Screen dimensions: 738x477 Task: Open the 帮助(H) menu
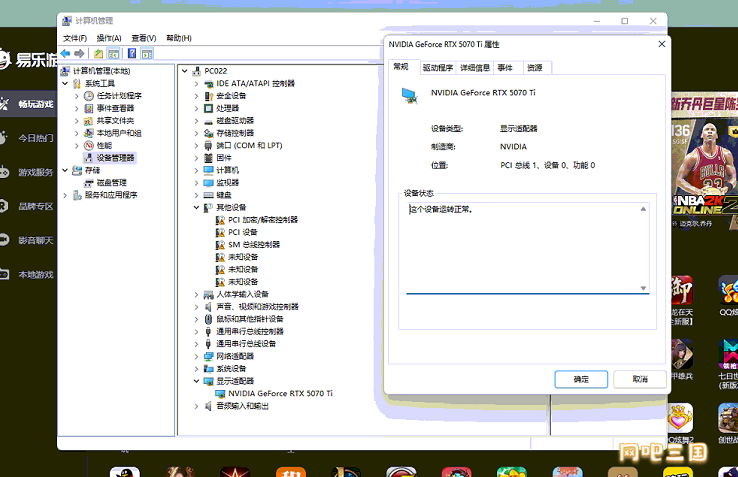click(x=179, y=38)
